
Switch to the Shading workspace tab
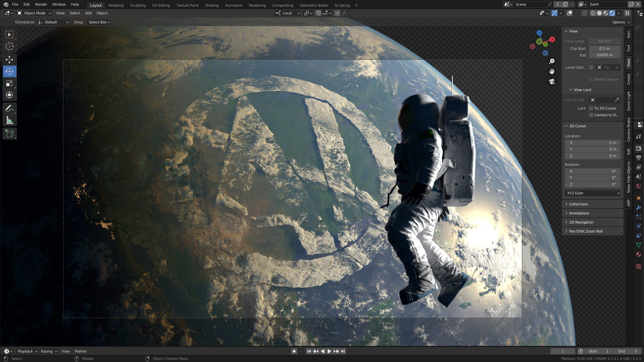(x=212, y=5)
